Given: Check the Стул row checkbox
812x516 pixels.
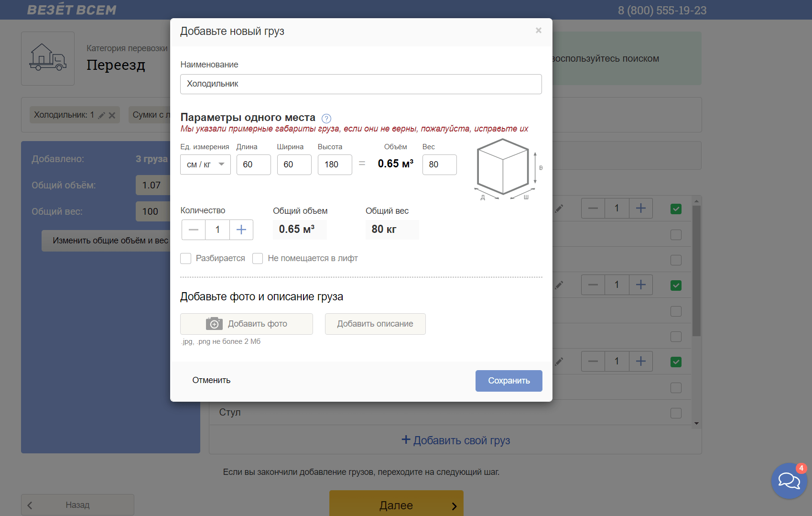Looking at the screenshot, I should coord(676,413).
